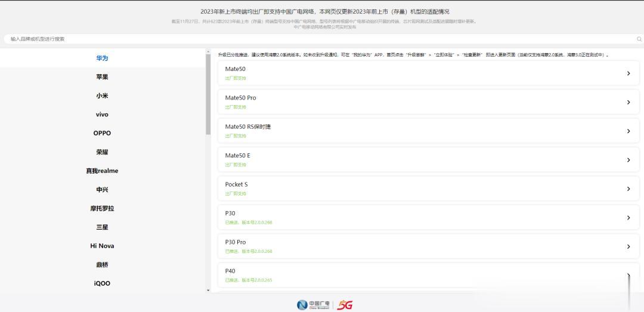644x312 pixels.
Task: Click the P30 Pro model name
Action: (x=236, y=242)
